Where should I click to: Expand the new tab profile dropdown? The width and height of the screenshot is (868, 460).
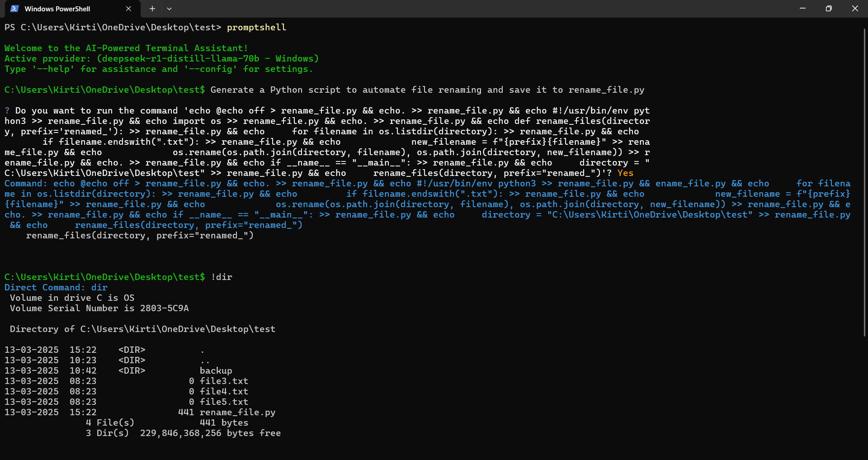[x=169, y=9]
